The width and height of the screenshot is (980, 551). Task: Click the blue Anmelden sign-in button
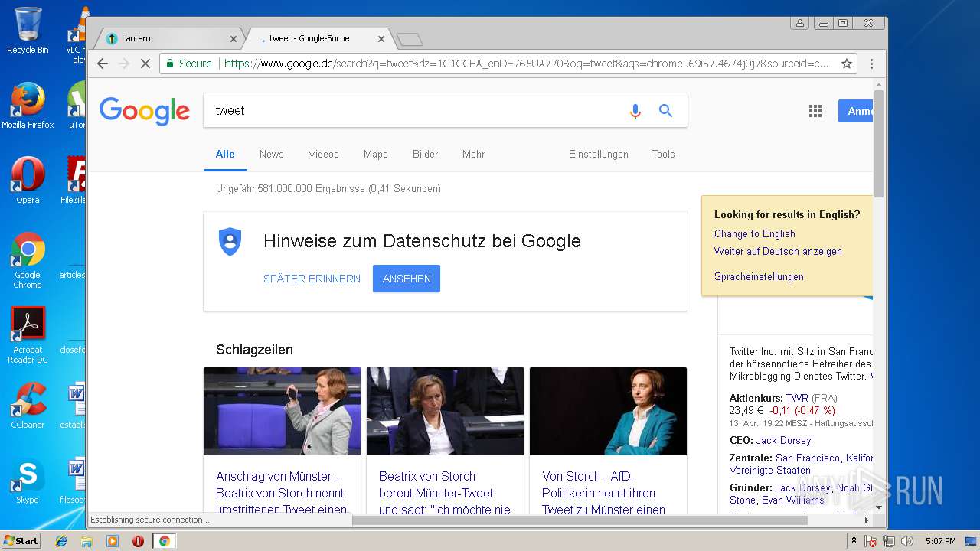pos(856,111)
